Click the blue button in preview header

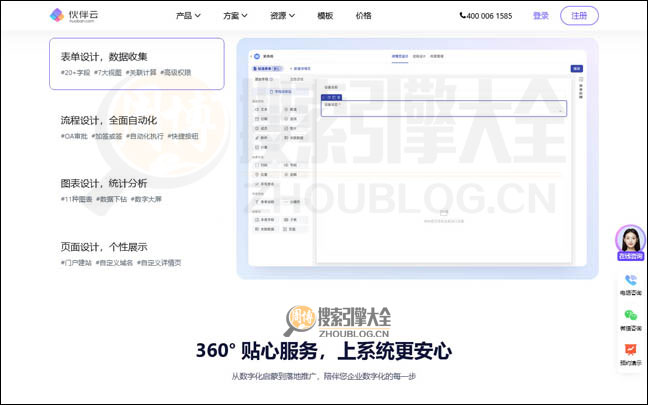click(x=577, y=68)
